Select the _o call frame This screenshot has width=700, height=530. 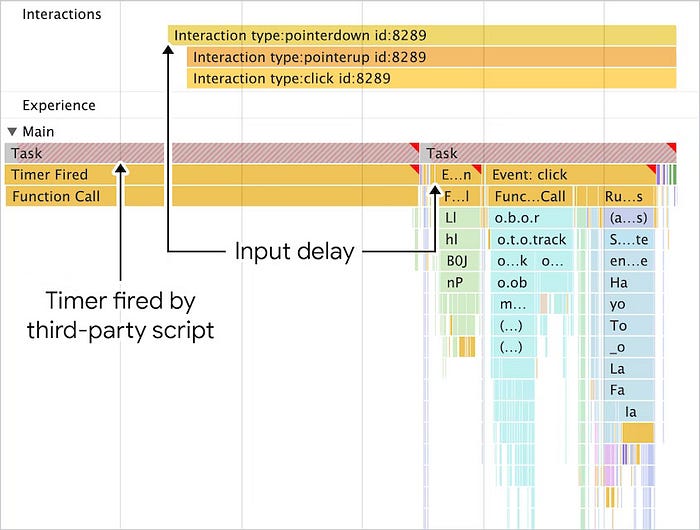629,347
